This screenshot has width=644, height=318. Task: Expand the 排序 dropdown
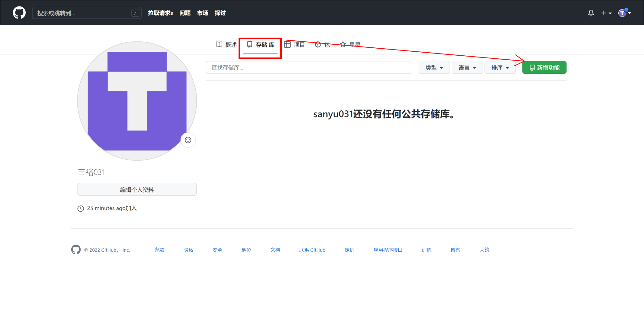point(500,68)
